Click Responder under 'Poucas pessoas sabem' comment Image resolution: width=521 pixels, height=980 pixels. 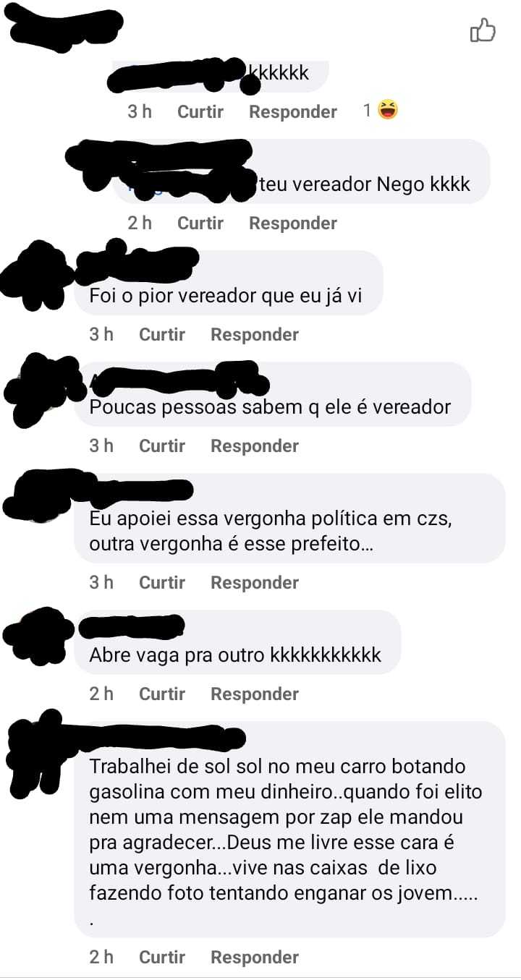point(255,446)
